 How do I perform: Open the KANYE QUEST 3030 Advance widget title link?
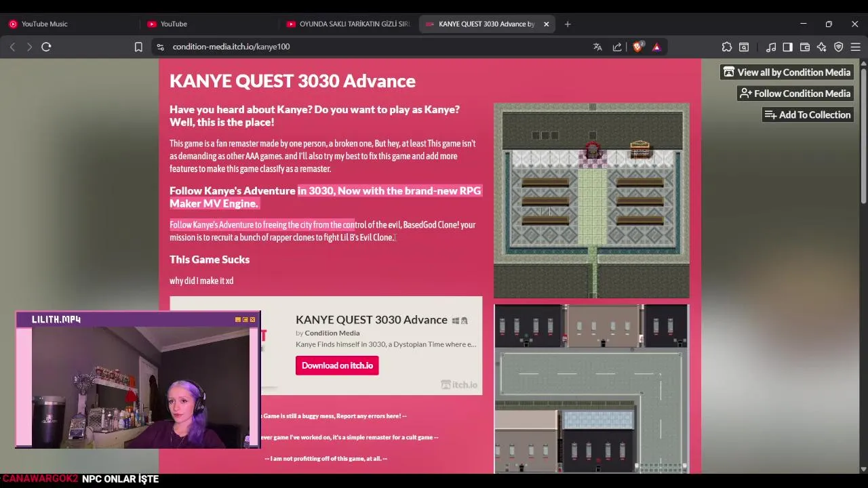372,320
